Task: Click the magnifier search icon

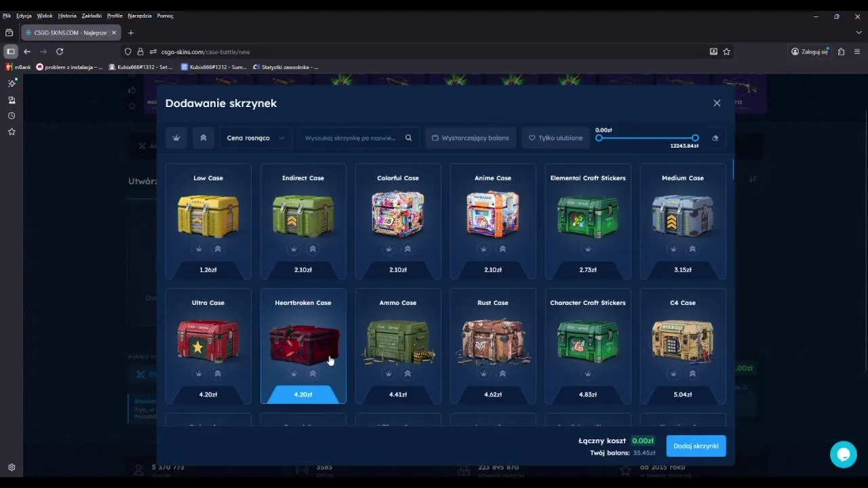Action: (408, 138)
